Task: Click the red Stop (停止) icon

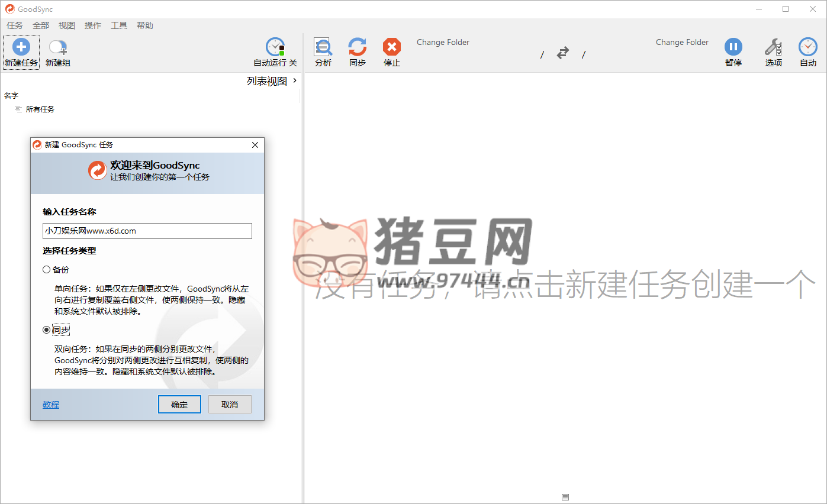Action: coord(391,47)
